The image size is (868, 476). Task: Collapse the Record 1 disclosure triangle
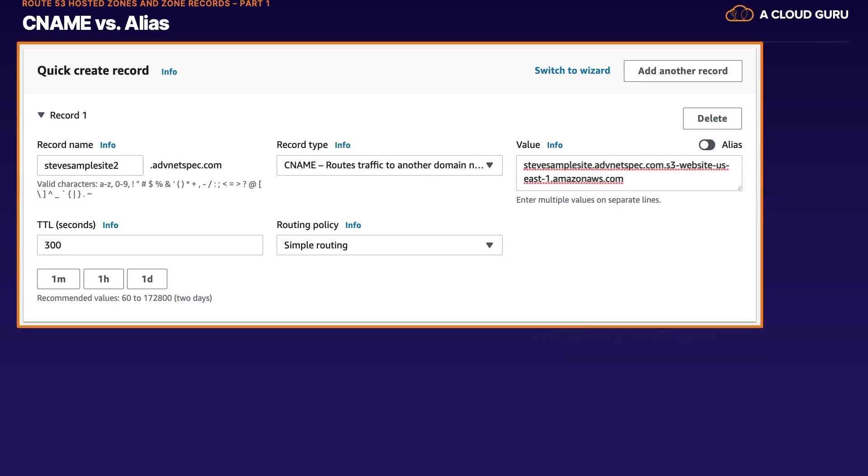tap(41, 115)
